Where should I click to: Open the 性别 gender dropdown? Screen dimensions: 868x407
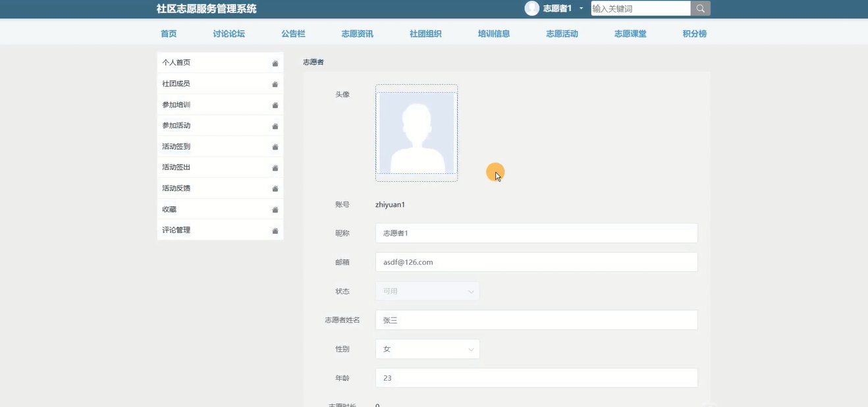pos(427,349)
